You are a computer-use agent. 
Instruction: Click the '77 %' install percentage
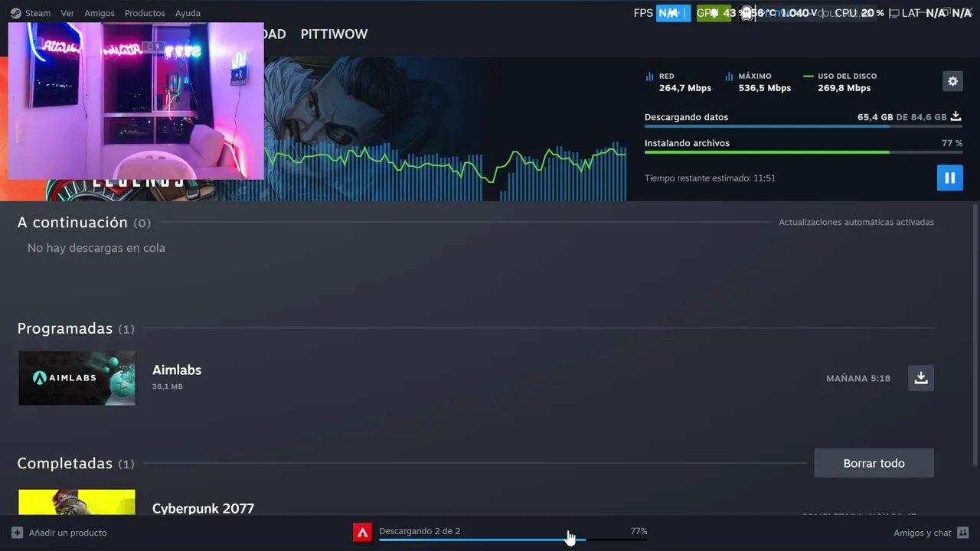click(952, 143)
